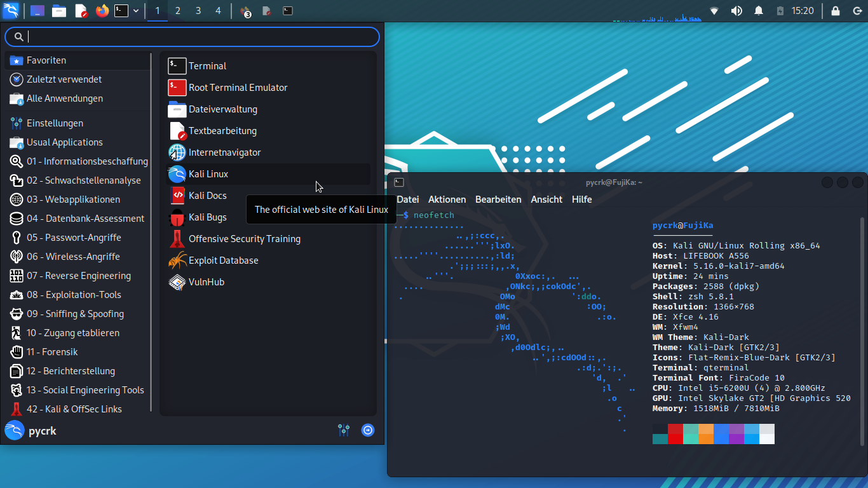Screen dimensions: 868x488
Task: Open the file manager panel launcher
Action: tap(59, 11)
